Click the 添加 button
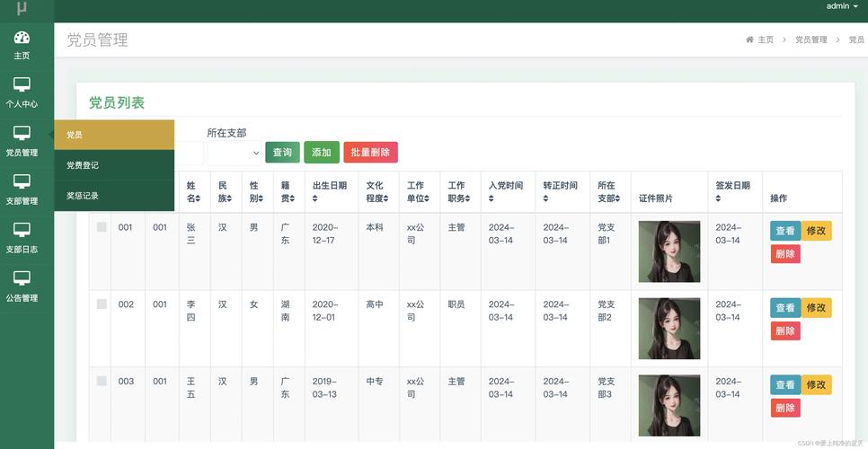868x449 pixels. pyautogui.click(x=322, y=152)
